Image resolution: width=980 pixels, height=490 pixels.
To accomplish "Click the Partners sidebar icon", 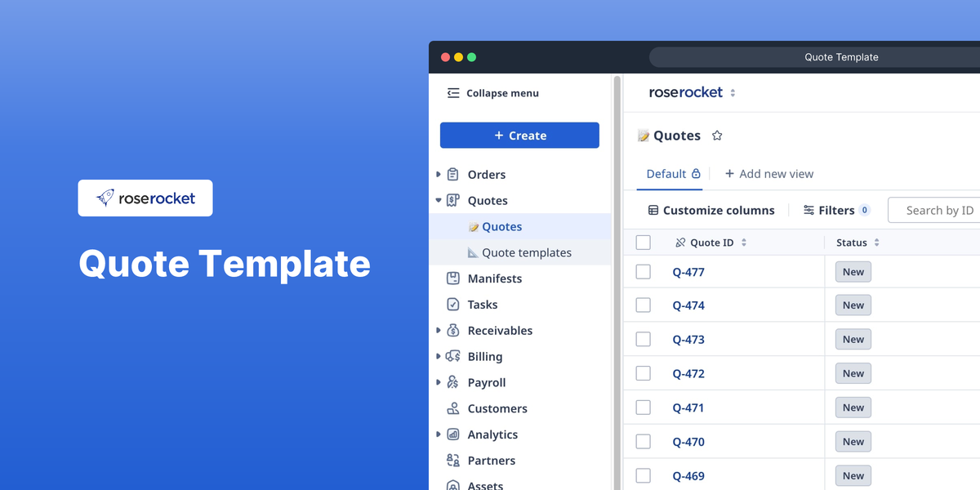I will coord(453,461).
